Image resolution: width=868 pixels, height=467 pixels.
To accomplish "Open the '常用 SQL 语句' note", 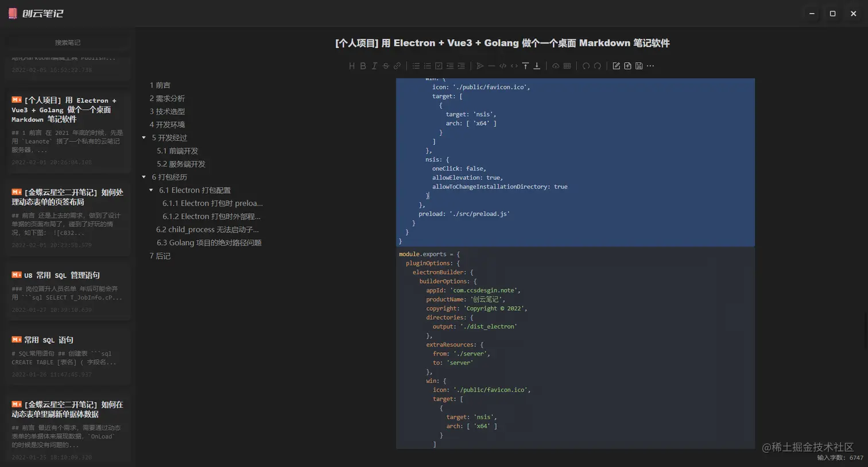I will point(68,356).
